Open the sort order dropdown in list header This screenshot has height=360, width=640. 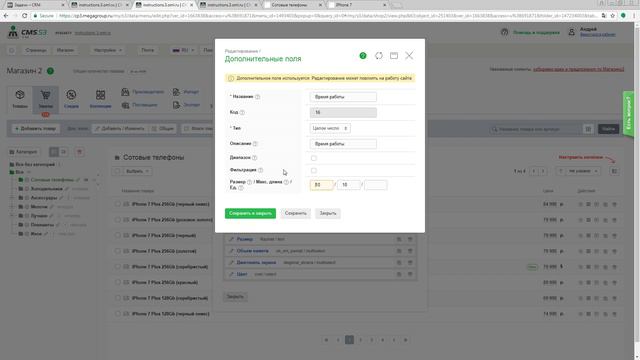pos(582,171)
